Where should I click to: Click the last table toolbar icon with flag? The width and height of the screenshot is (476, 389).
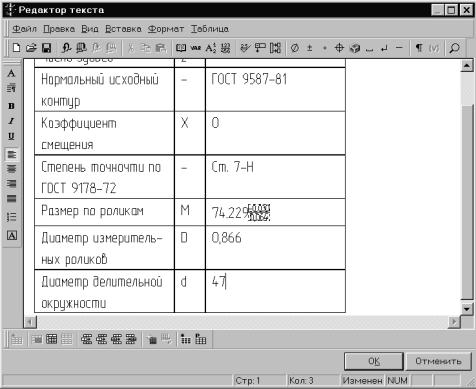pyautogui.click(x=201, y=339)
